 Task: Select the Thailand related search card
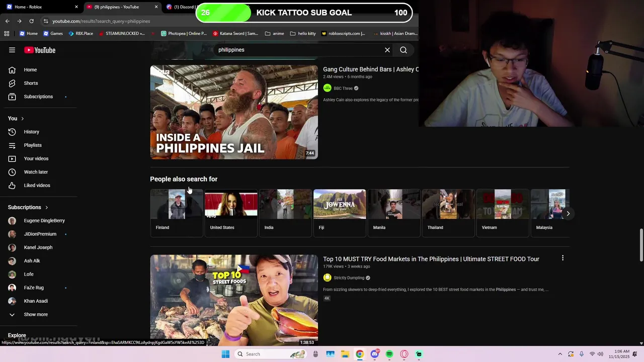tap(448, 213)
